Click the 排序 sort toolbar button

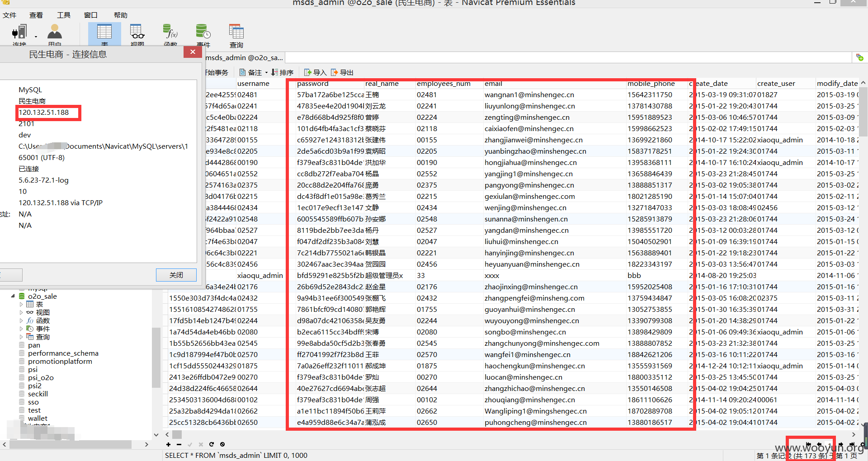point(282,72)
